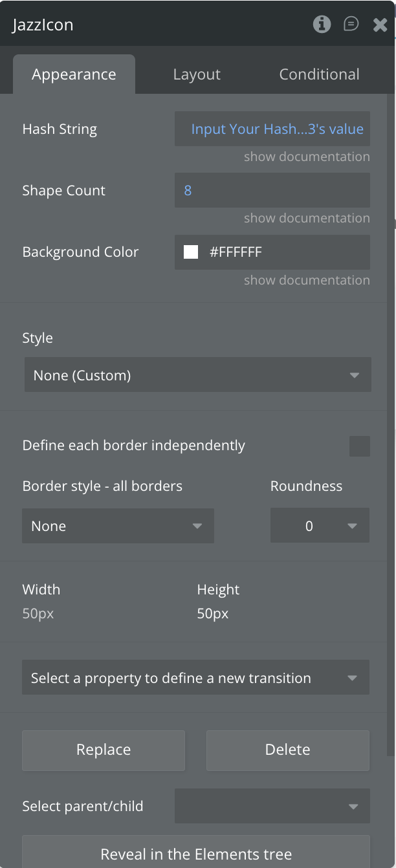Switch to the Layout tab
This screenshot has height=868, width=396.
pos(197,74)
